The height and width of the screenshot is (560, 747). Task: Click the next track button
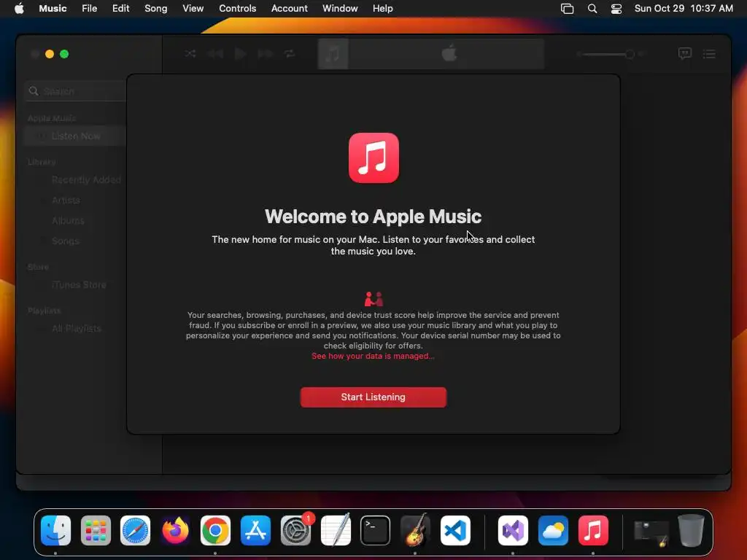coord(266,54)
